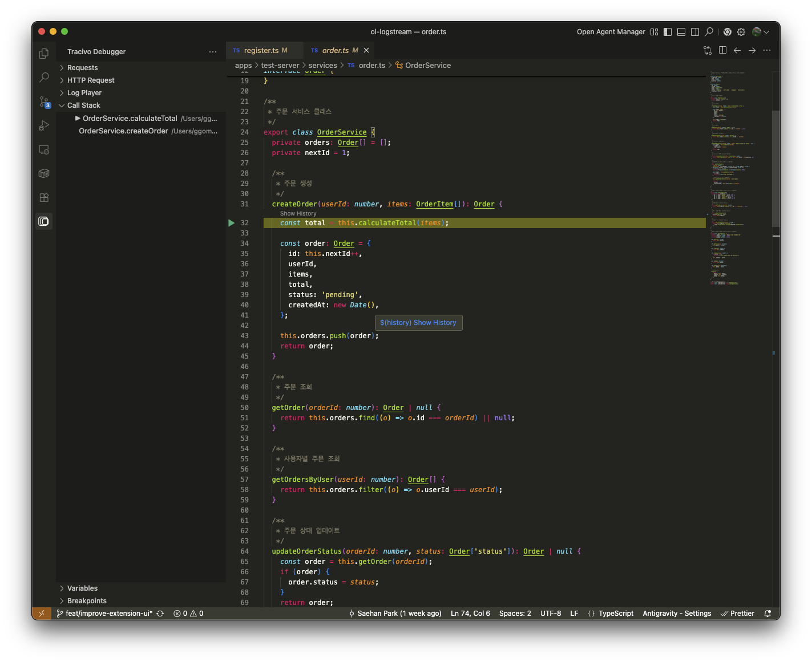Toggle the bottom panel visibility

tap(681, 31)
